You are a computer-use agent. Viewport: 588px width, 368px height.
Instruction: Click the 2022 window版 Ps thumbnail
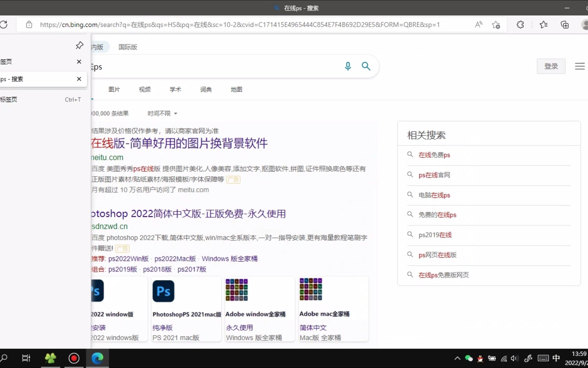[x=97, y=291]
